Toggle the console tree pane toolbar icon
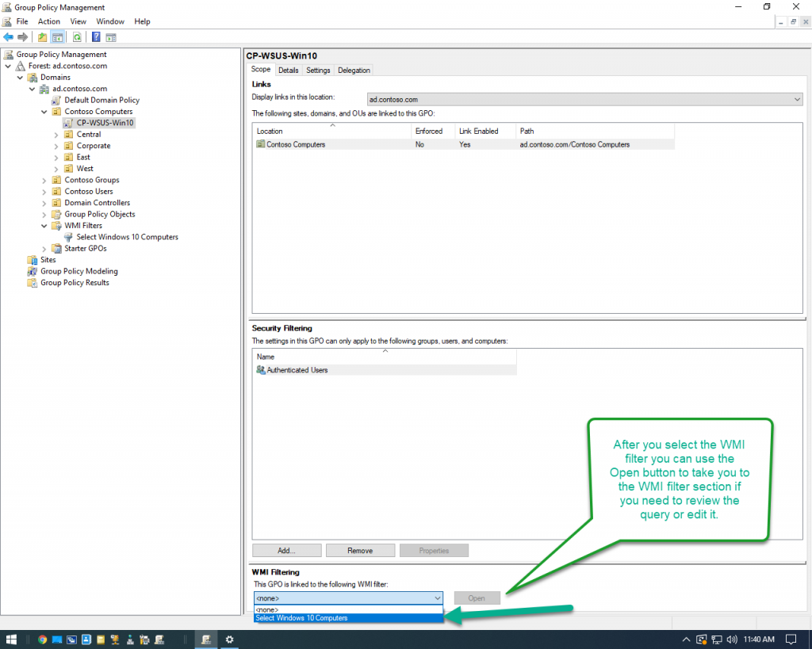The image size is (812, 649). coord(56,36)
